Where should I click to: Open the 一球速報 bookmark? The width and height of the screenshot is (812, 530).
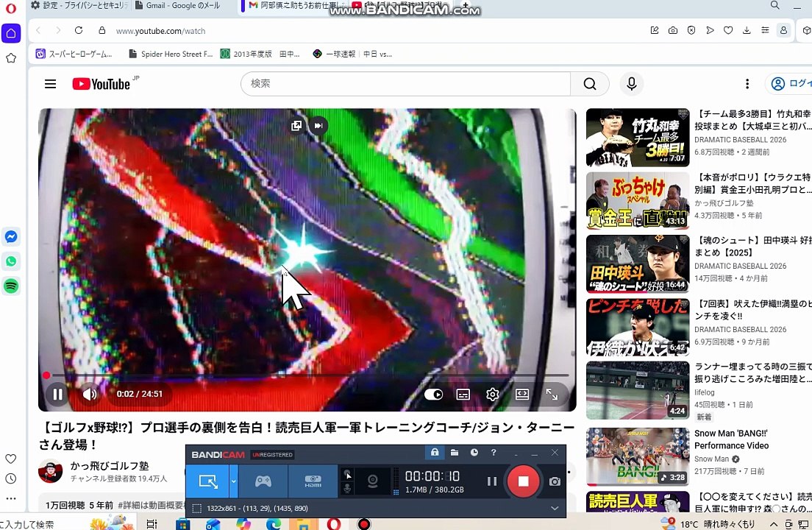(352, 54)
